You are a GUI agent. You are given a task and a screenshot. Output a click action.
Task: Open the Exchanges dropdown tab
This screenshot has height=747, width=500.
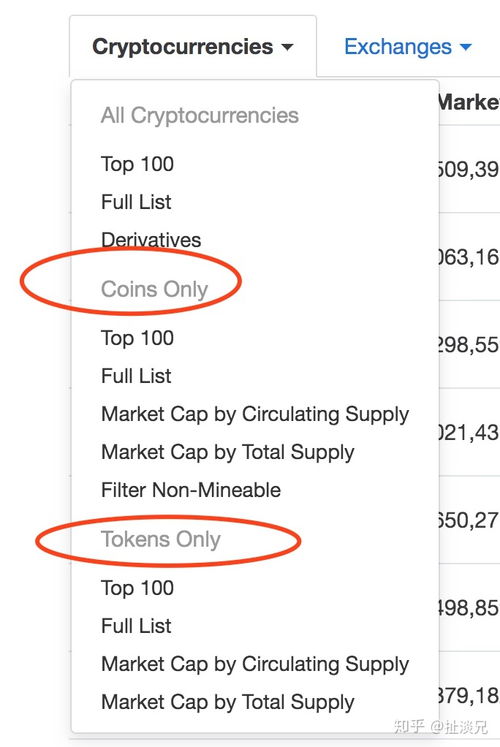pos(408,47)
